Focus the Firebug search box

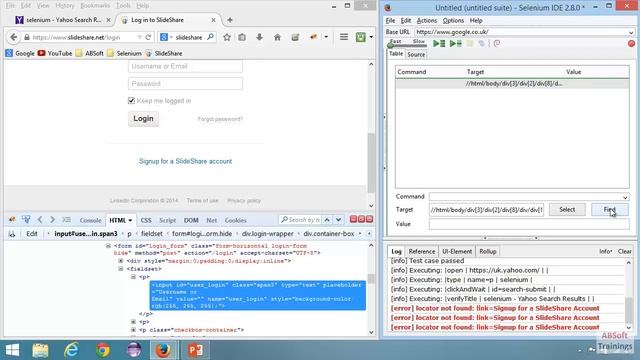click(300, 220)
